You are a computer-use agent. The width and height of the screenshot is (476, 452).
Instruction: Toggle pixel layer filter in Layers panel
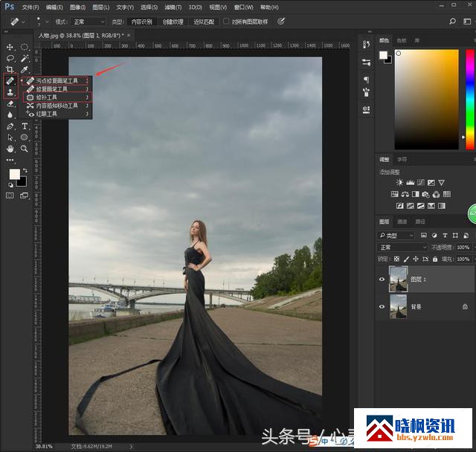click(x=424, y=236)
